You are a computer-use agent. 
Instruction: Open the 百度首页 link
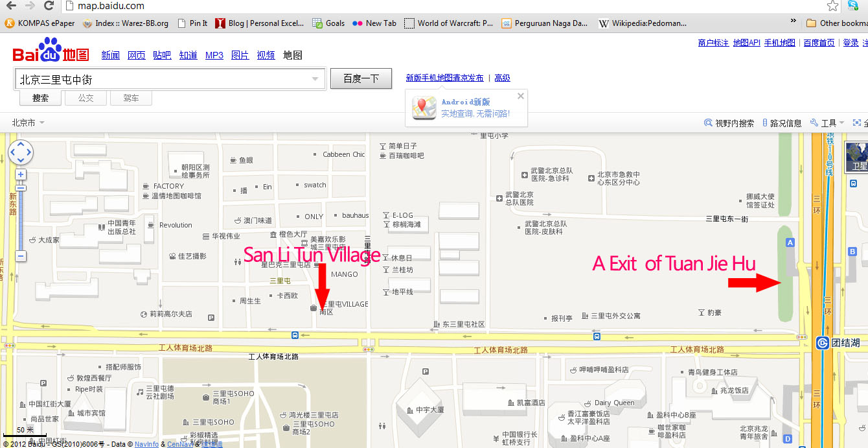(819, 43)
